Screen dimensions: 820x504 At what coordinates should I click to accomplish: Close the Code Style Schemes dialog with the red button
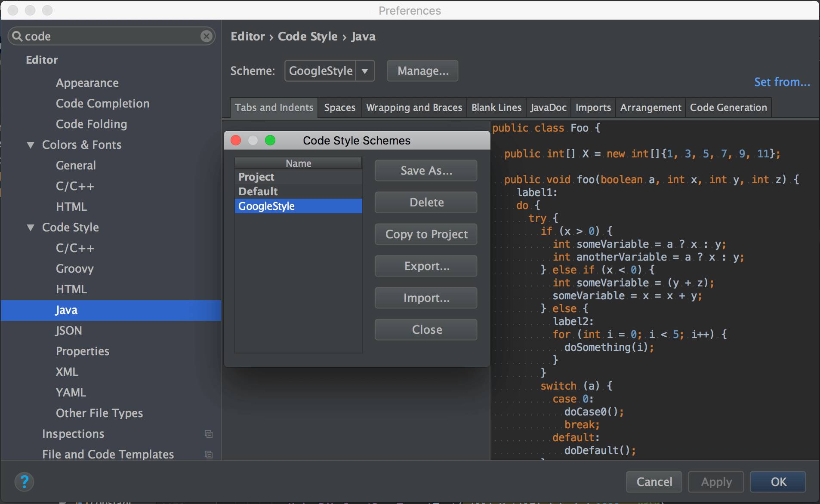click(236, 140)
